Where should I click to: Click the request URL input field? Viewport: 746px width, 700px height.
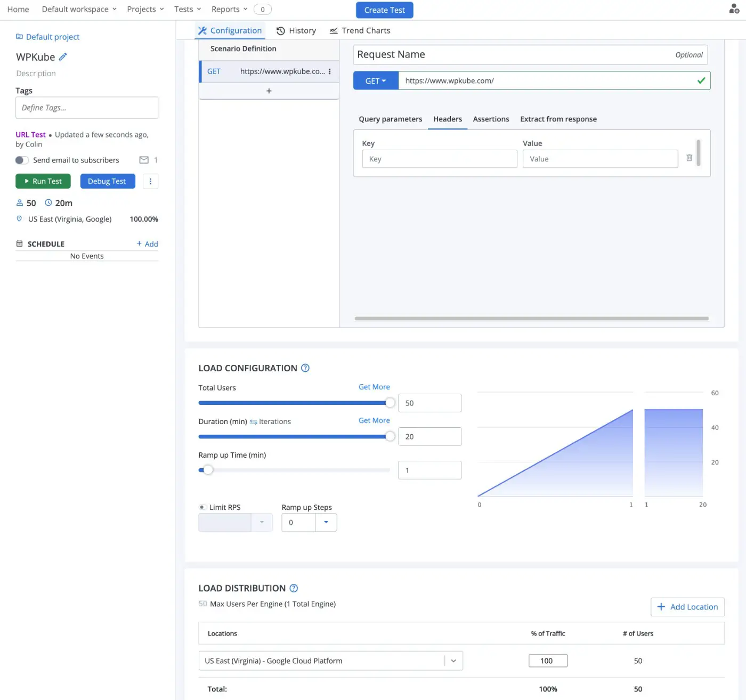tap(554, 81)
